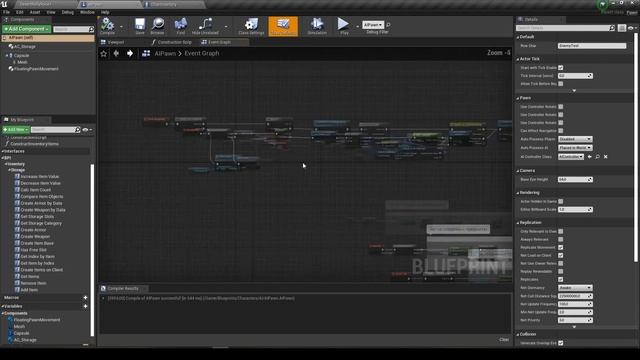Screen dimensions: 640x360
Task: Start Simulation from the toolbar
Action: 317,25
